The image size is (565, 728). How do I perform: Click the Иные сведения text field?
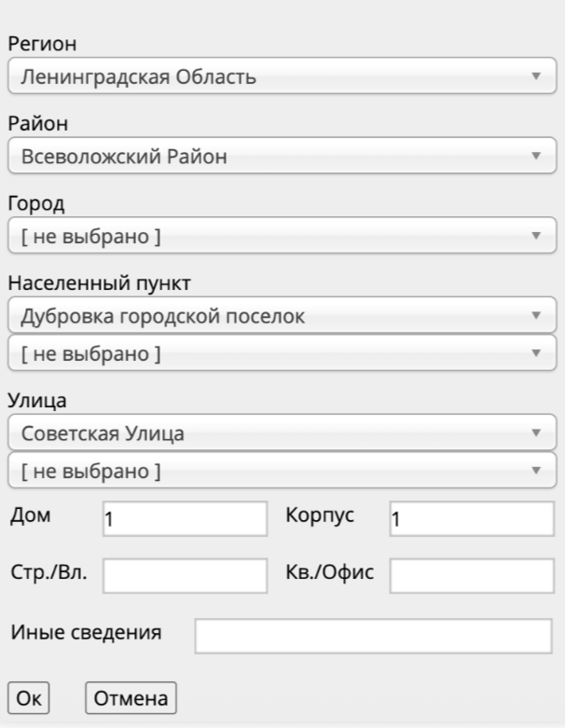click(373, 636)
